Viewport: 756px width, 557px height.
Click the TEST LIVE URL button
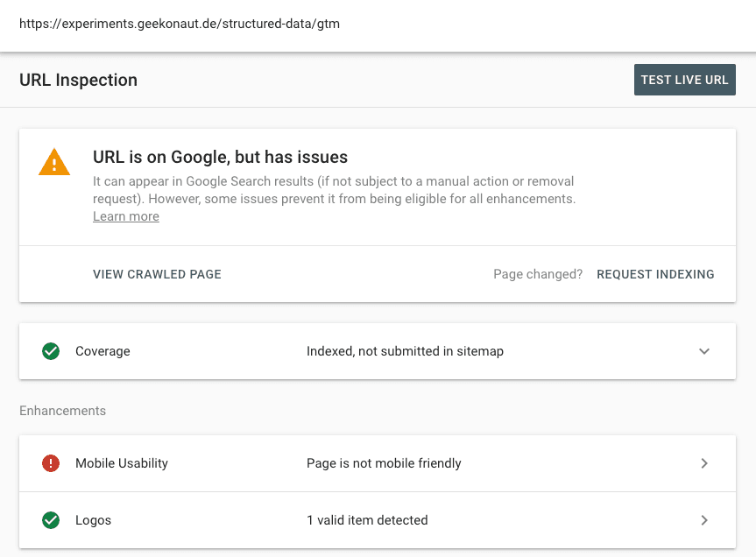[684, 80]
